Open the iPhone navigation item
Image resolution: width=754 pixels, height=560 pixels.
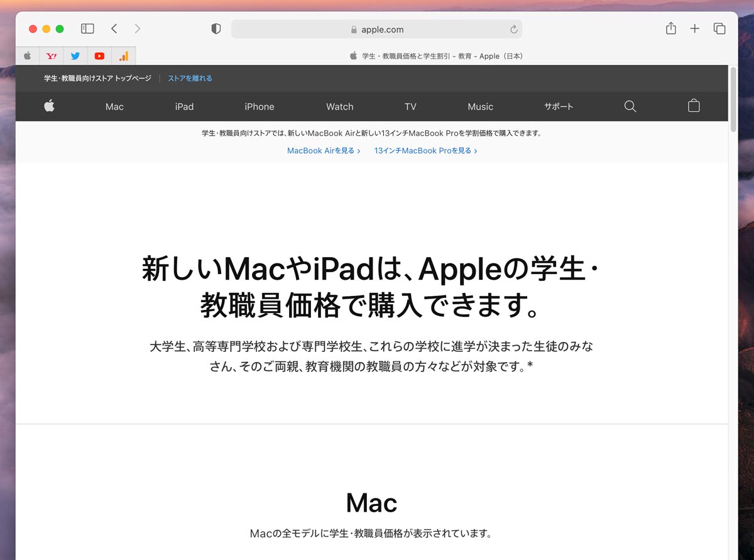(x=260, y=107)
